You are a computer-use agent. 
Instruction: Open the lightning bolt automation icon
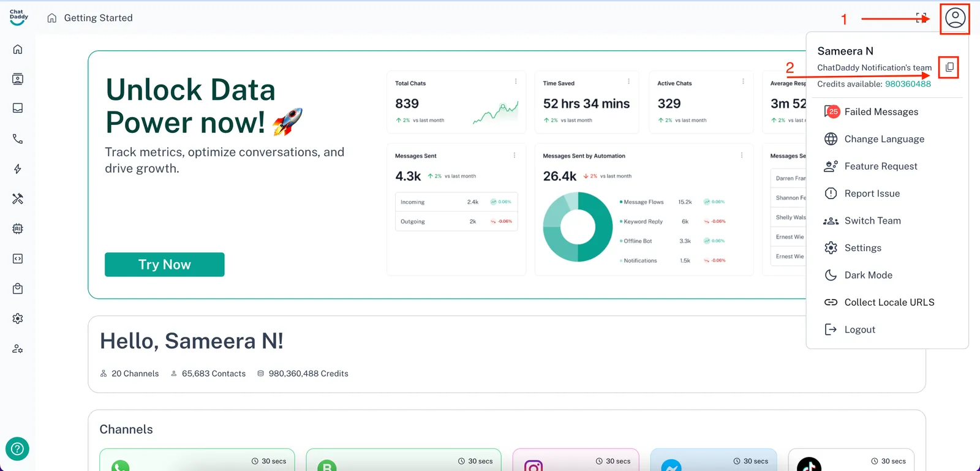[18, 169]
